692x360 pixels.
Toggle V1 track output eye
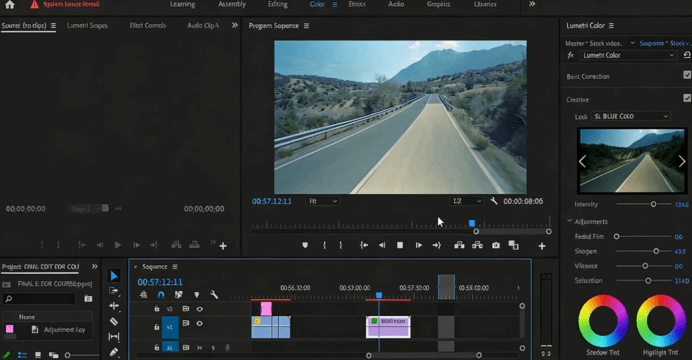click(x=199, y=323)
